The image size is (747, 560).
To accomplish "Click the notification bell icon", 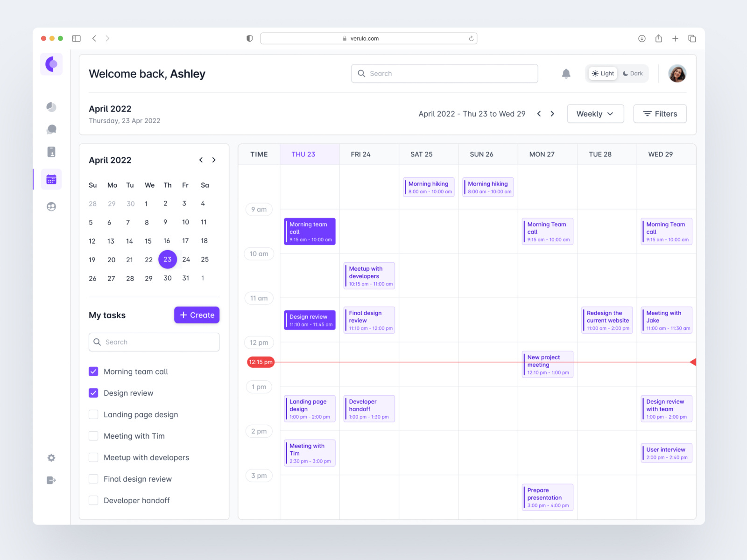I will (566, 73).
